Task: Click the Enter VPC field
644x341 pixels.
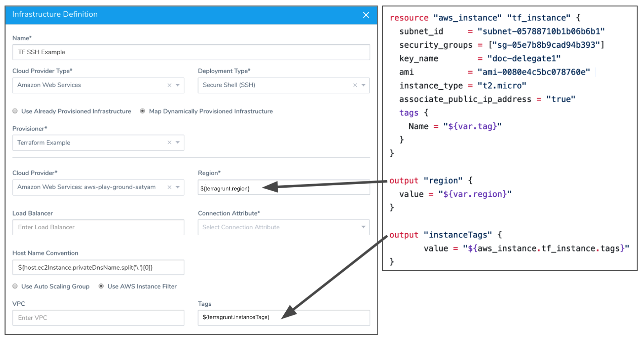Action: pyautogui.click(x=98, y=318)
